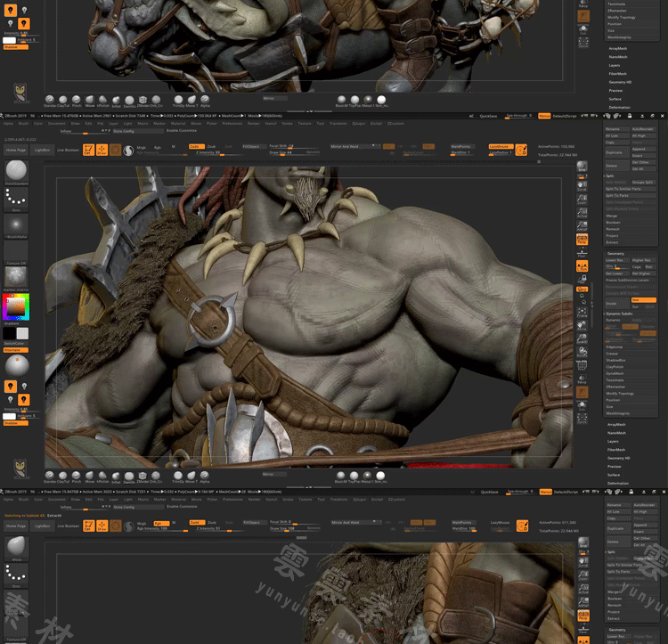
Task: Click the Actual size icon in middle window
Action: (582, 213)
